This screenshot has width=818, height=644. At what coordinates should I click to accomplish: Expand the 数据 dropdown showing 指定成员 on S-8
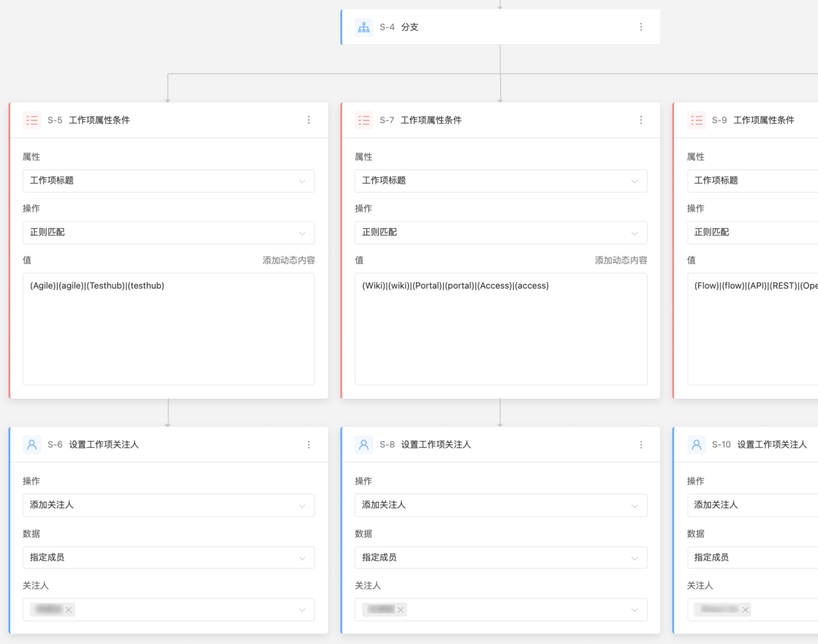click(500, 557)
